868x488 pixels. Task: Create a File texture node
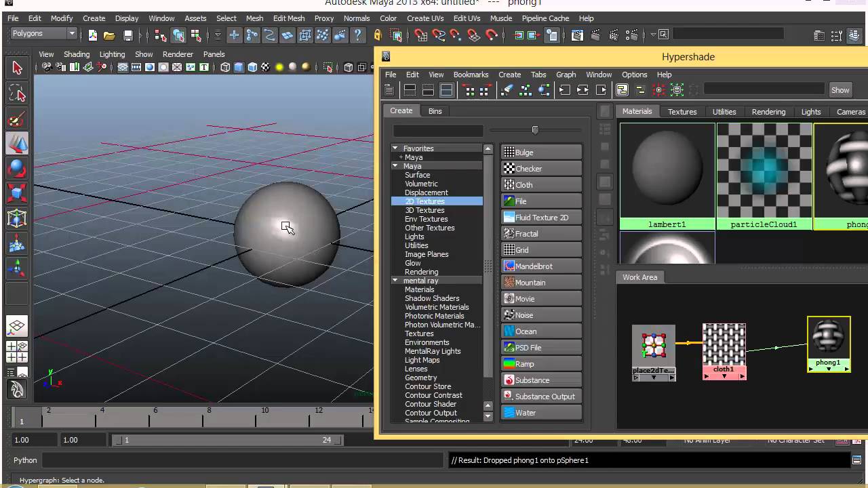point(541,201)
